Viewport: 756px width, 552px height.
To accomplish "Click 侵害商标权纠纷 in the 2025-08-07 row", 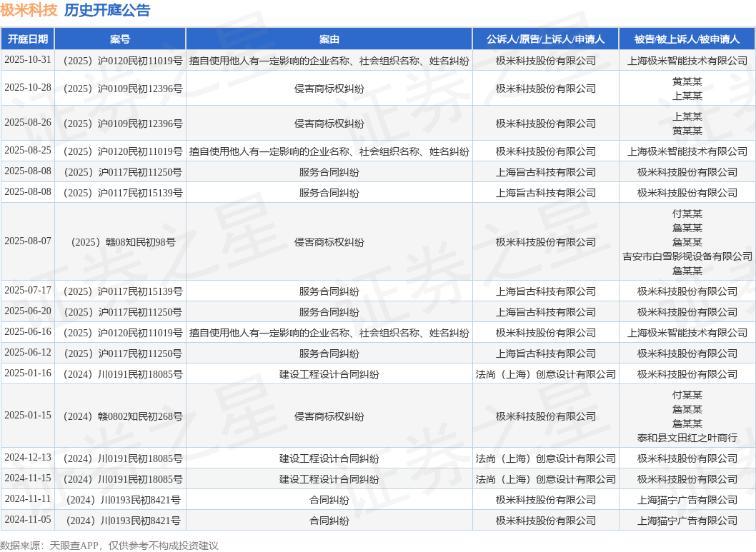I will (329, 242).
